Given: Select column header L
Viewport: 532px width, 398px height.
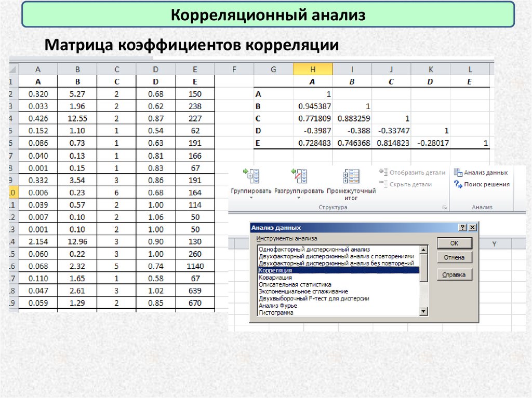Looking at the screenshot, I should point(470,70).
